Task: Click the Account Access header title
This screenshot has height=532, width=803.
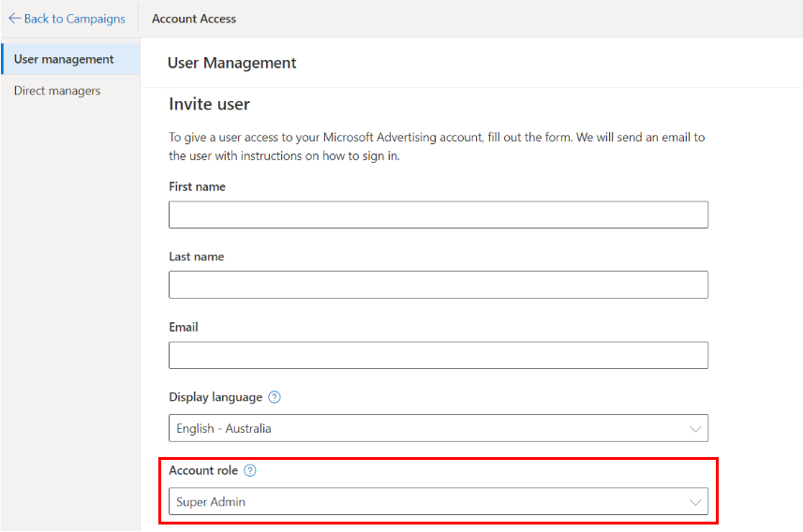Action: [x=194, y=19]
